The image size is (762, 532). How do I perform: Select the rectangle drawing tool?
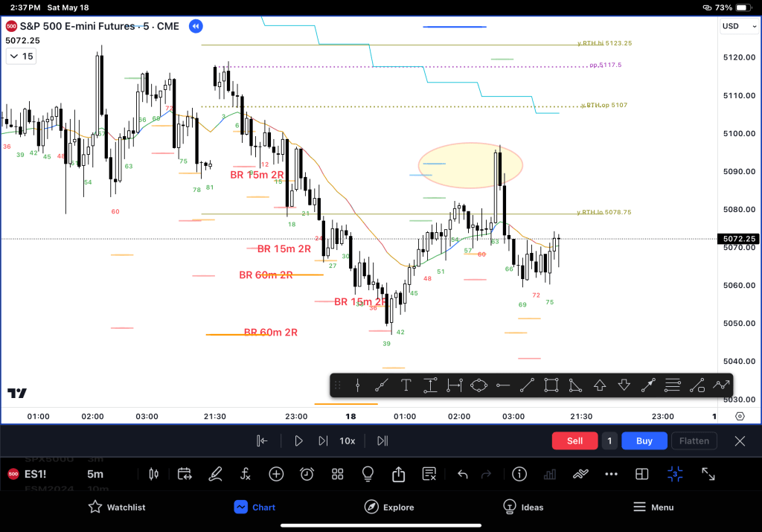pos(551,385)
